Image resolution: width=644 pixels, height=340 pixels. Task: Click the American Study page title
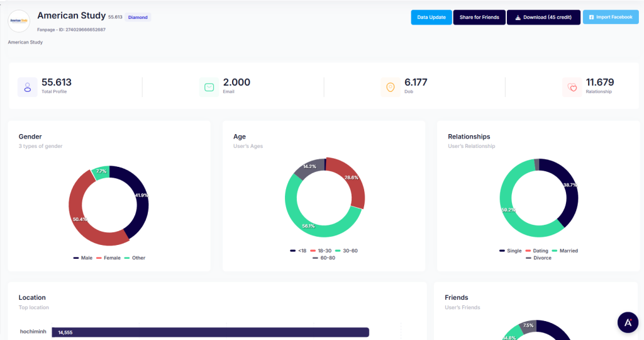pyautogui.click(x=72, y=16)
